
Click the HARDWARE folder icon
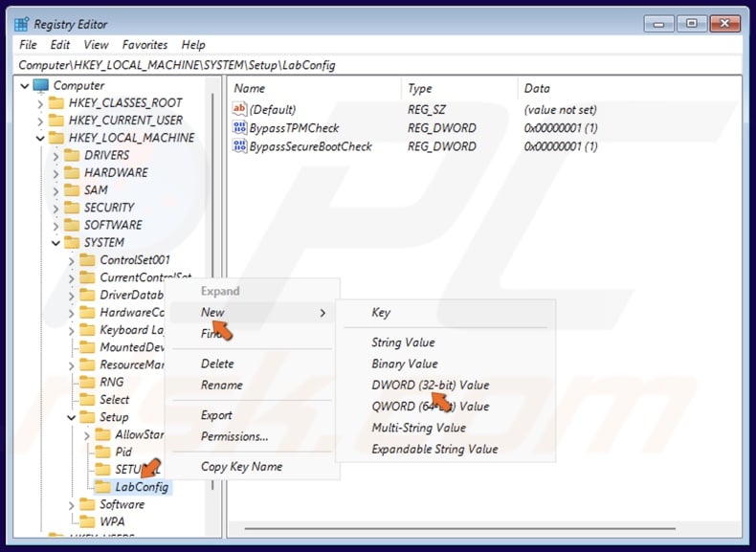[72, 172]
